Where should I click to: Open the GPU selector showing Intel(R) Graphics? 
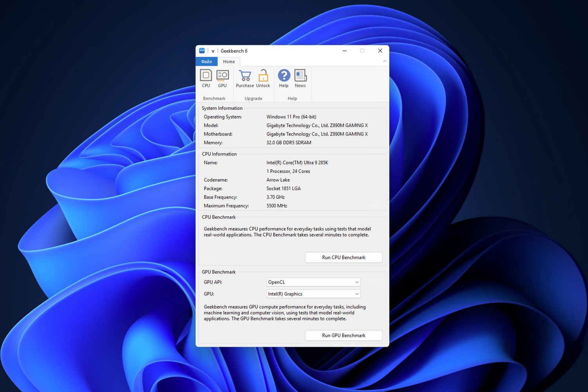[313, 294]
